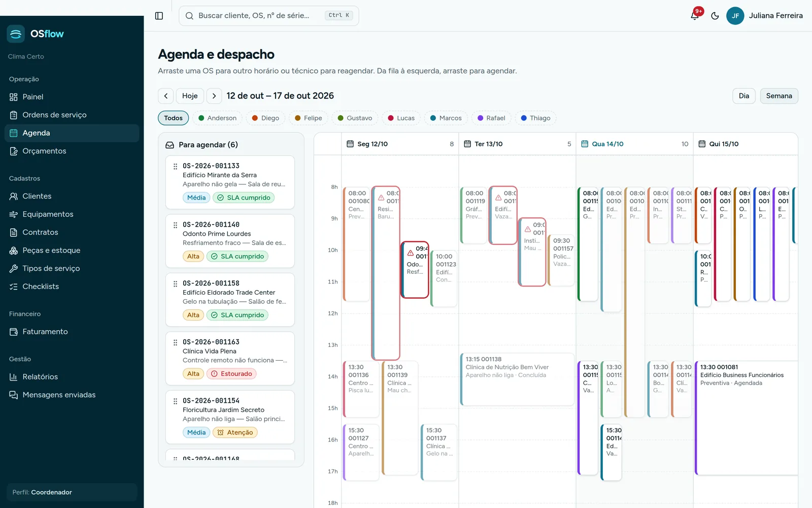Filter by technician Thiago
Screen dimensions: 812x508
(x=535, y=118)
